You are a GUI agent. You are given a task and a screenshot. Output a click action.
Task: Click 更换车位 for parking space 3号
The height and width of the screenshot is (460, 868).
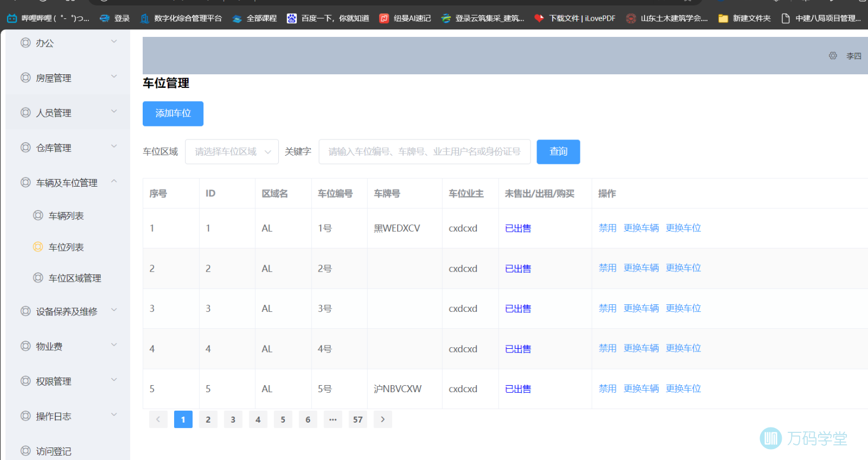684,308
